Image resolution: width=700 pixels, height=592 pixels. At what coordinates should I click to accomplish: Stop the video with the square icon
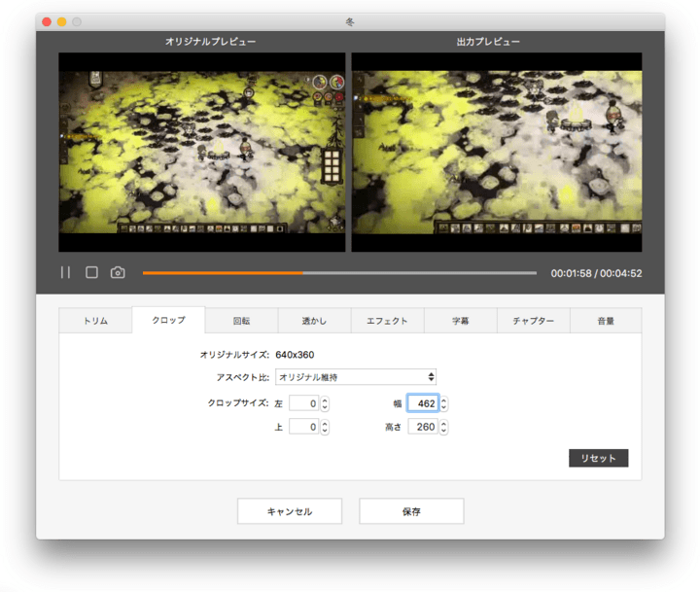(x=91, y=273)
